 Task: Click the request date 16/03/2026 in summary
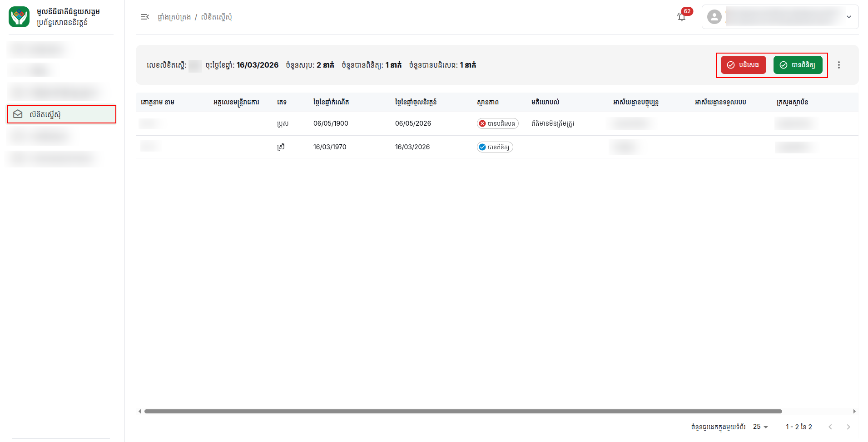click(258, 65)
